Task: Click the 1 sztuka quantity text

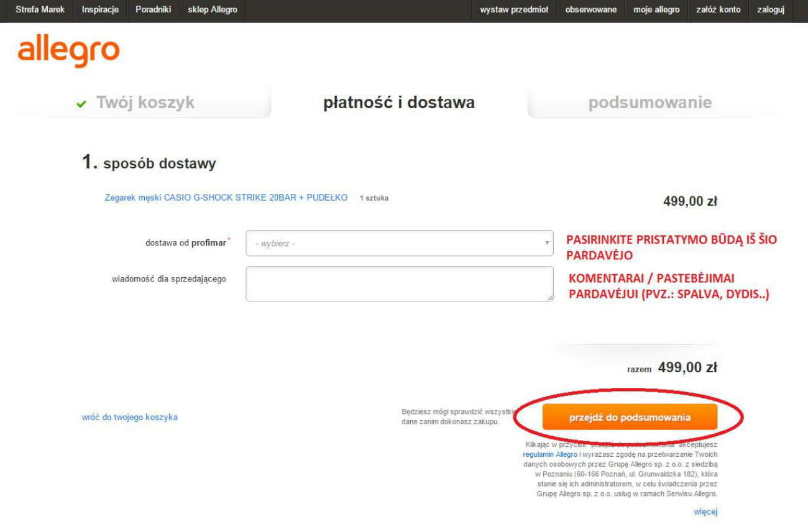Action: (x=374, y=198)
